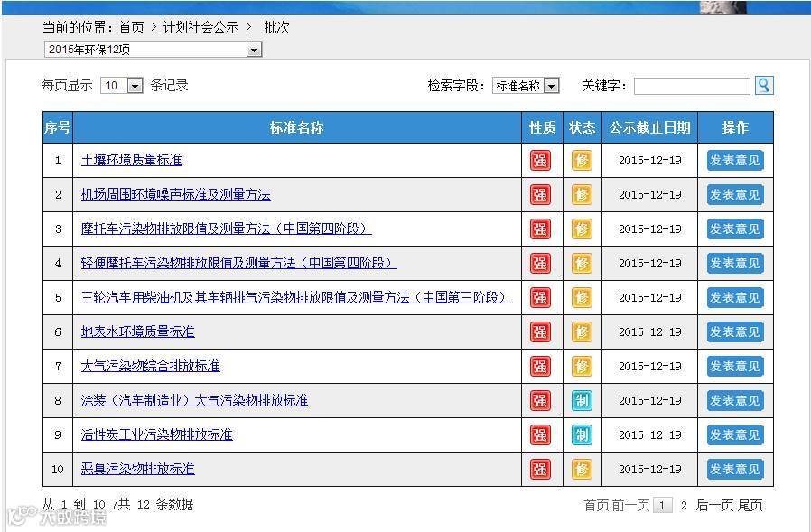This screenshot has height=532, width=811.
Task: Open 摩托车污染物排放限值 link (第四阶段)
Action: coord(226,229)
